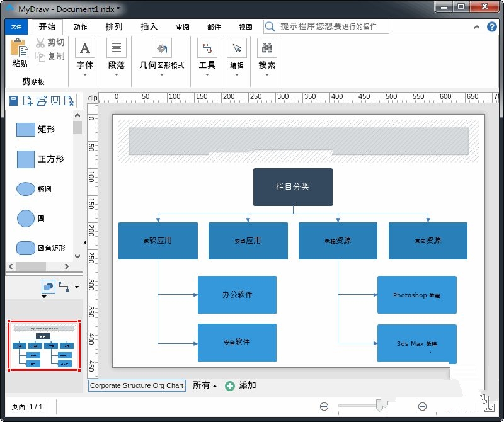Click the Paste clipboard icon
504x422 pixels.
pos(20,48)
